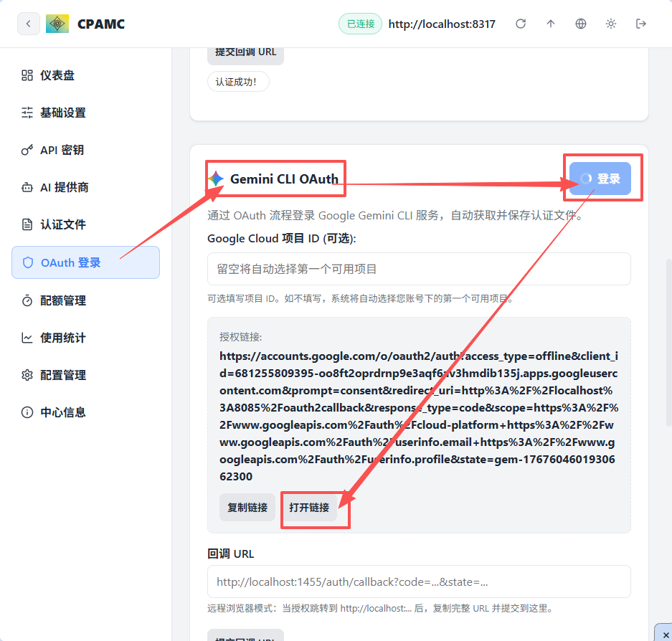Click 复制链接 to copy the authorization link
Viewport: 672px width, 641px height.
(x=247, y=508)
